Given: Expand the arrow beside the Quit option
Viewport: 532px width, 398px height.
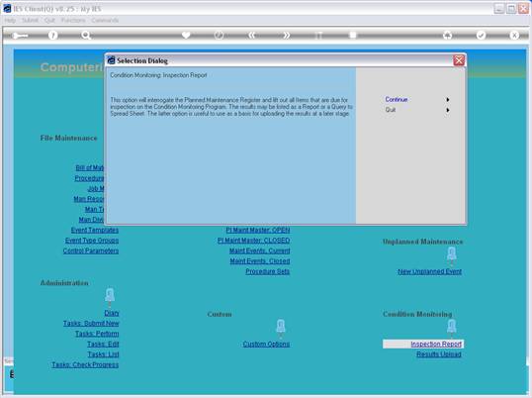Looking at the screenshot, I should [x=448, y=110].
